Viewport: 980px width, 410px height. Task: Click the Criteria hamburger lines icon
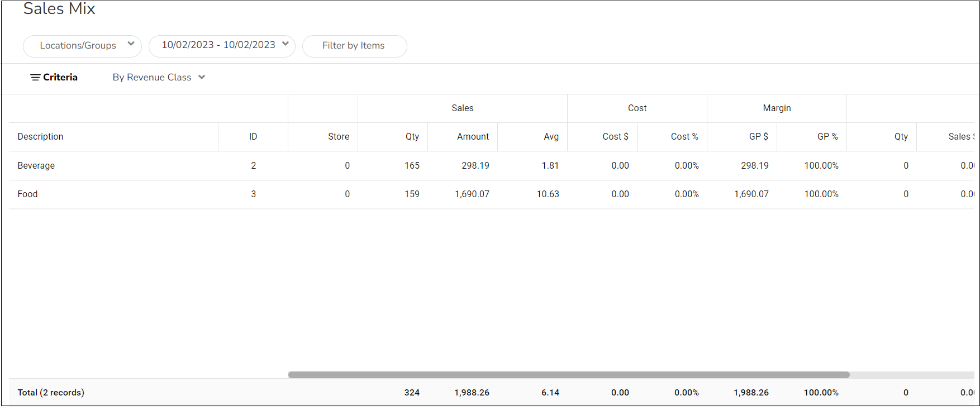coord(35,78)
